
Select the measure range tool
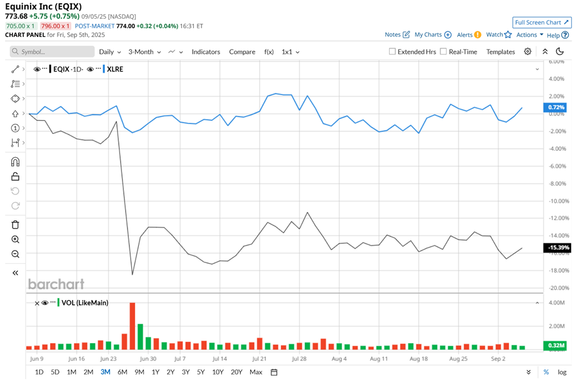click(x=15, y=143)
